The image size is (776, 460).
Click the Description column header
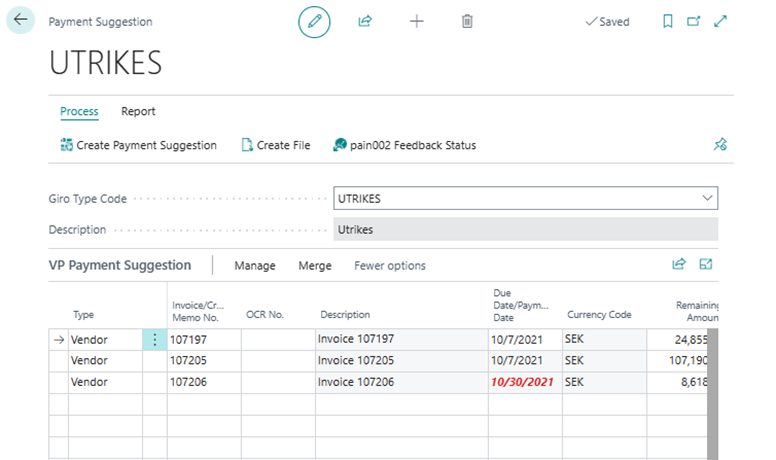345,314
